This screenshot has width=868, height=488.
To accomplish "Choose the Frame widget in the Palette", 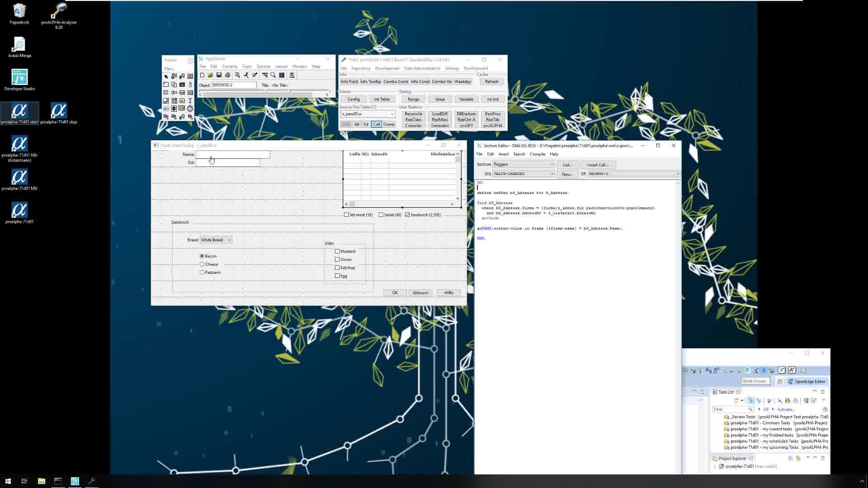I will click(x=166, y=84).
